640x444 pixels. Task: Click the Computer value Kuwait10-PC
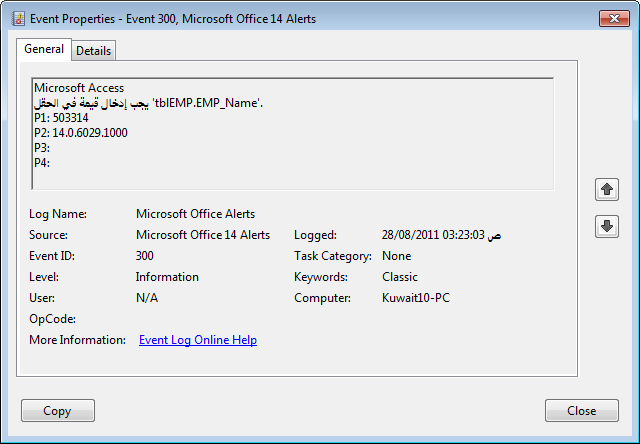click(x=415, y=298)
